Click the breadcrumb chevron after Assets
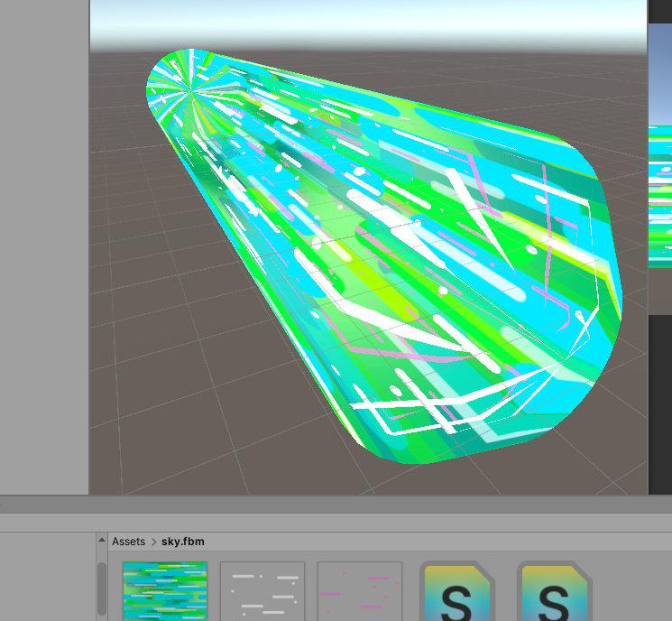672x621 pixels. [x=153, y=542]
